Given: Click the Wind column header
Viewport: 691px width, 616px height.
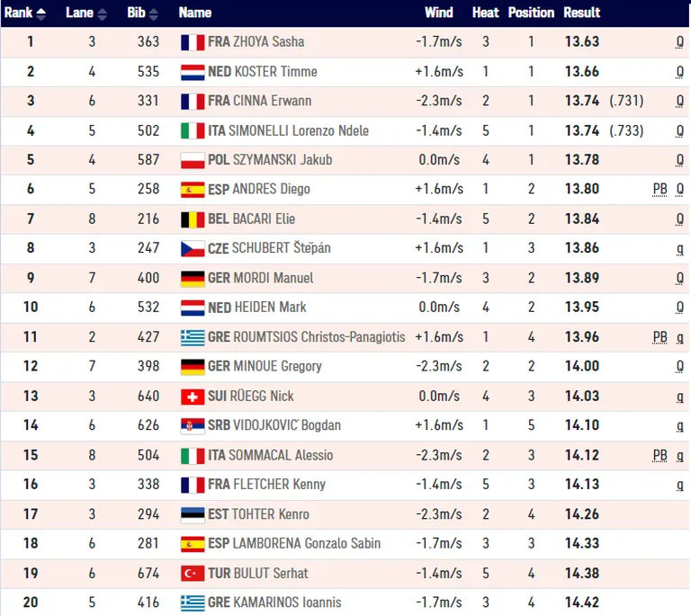Looking at the screenshot, I should (438, 13).
